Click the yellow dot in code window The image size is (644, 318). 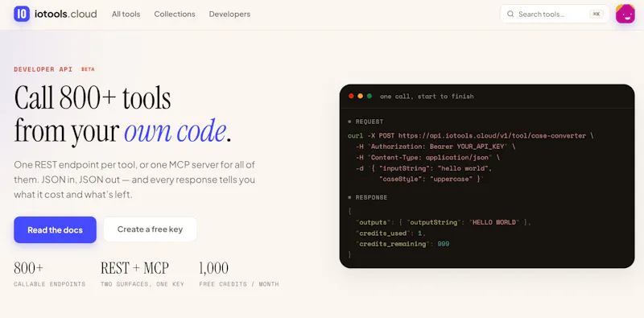[x=360, y=96]
